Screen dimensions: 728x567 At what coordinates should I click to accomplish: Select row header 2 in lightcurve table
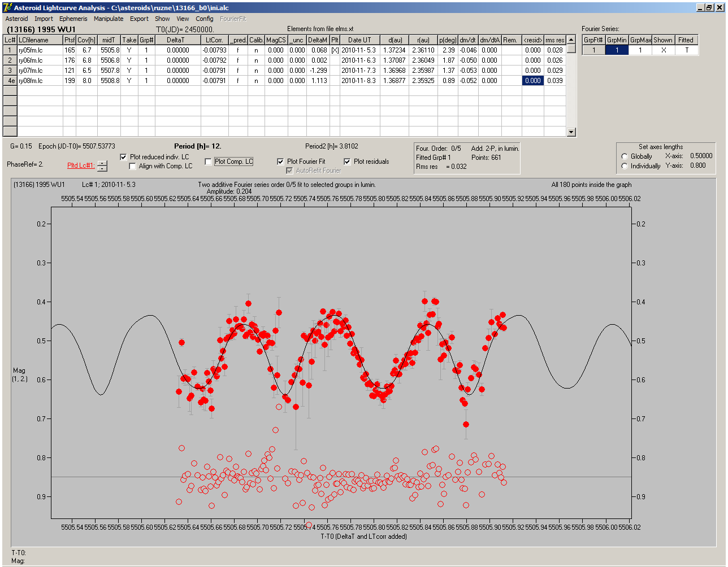[10, 60]
